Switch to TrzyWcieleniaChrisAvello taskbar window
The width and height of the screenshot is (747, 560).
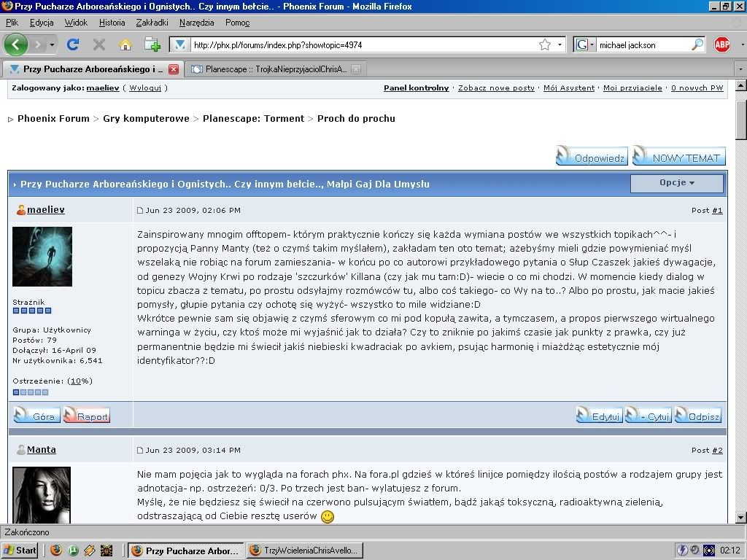coord(306,551)
